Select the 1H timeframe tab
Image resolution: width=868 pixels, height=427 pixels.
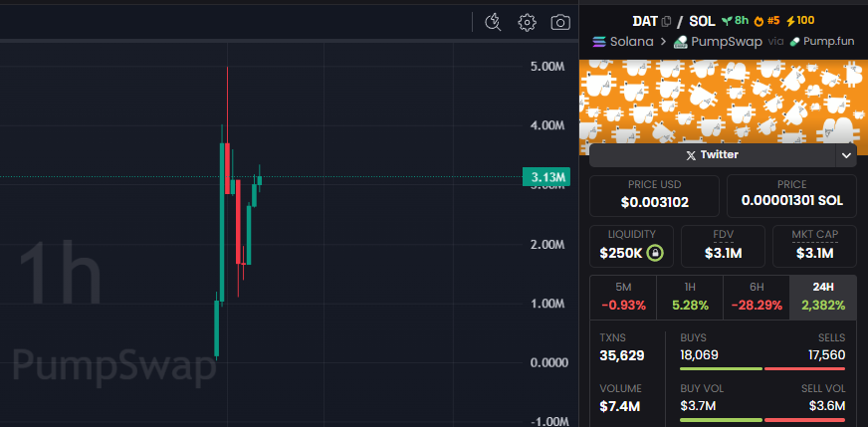689,298
